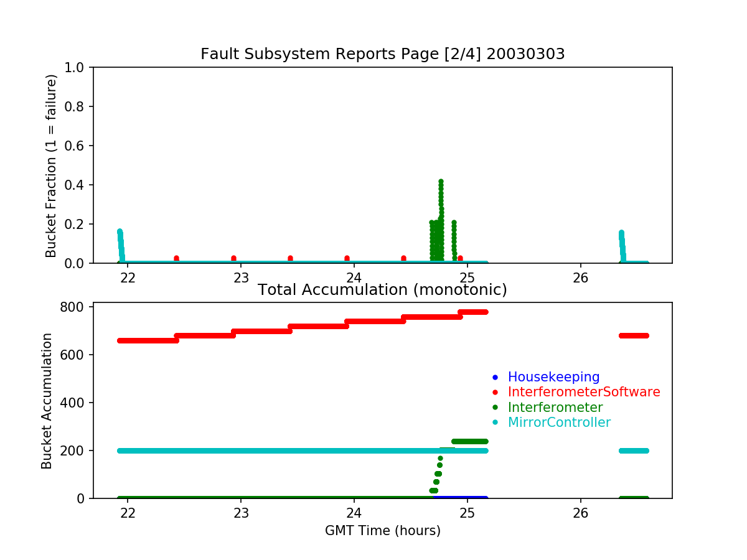This screenshot has width=747, height=560.
Task: Click the green Interferometer legend marker
Action: pyautogui.click(x=496, y=408)
